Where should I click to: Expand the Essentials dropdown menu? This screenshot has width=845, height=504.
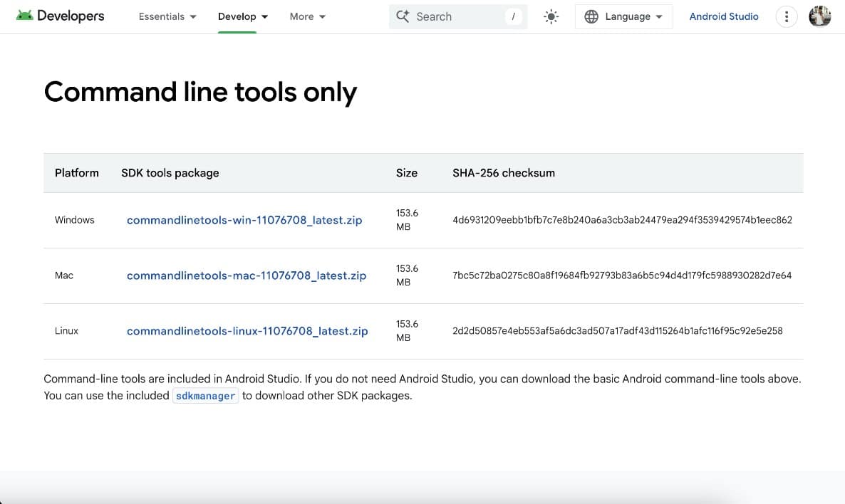[167, 16]
